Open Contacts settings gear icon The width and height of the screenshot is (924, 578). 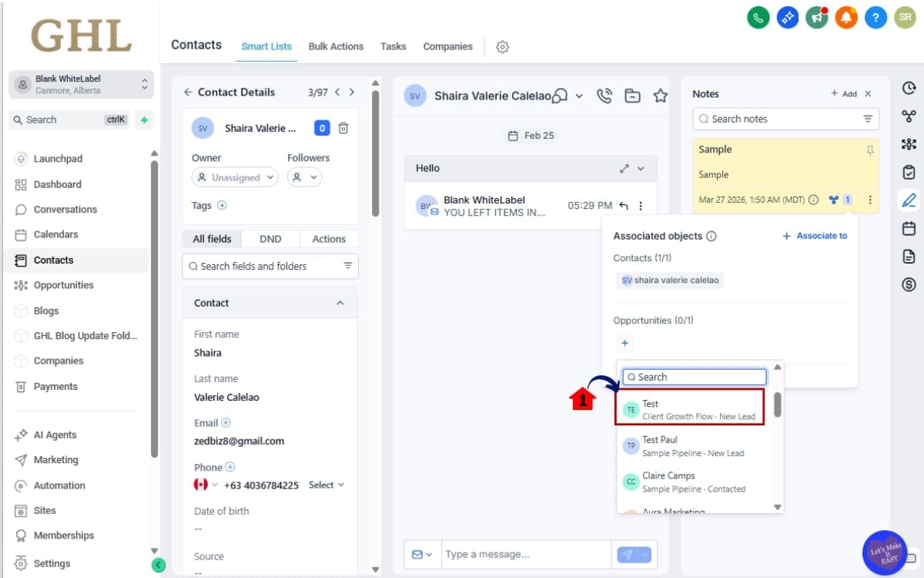tap(503, 47)
